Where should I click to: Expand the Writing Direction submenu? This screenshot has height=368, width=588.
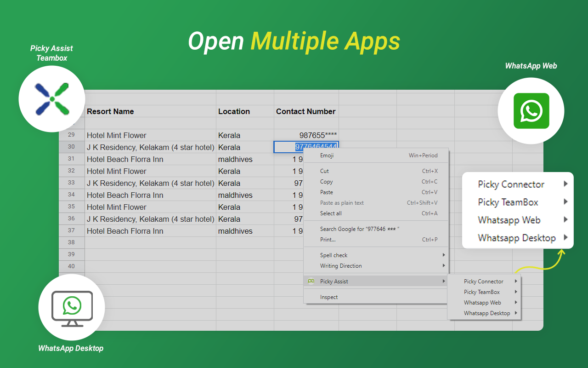tap(376, 266)
